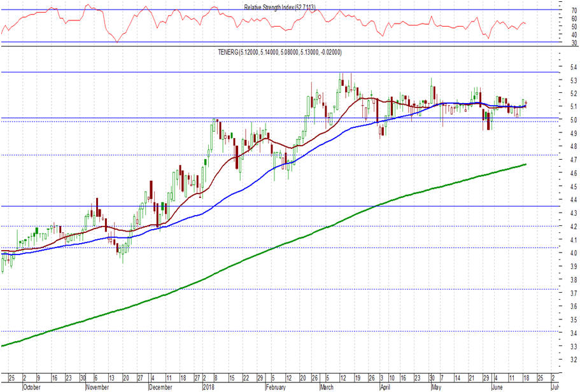Select the November month label
The width and height of the screenshot is (580, 392).
click(97, 386)
